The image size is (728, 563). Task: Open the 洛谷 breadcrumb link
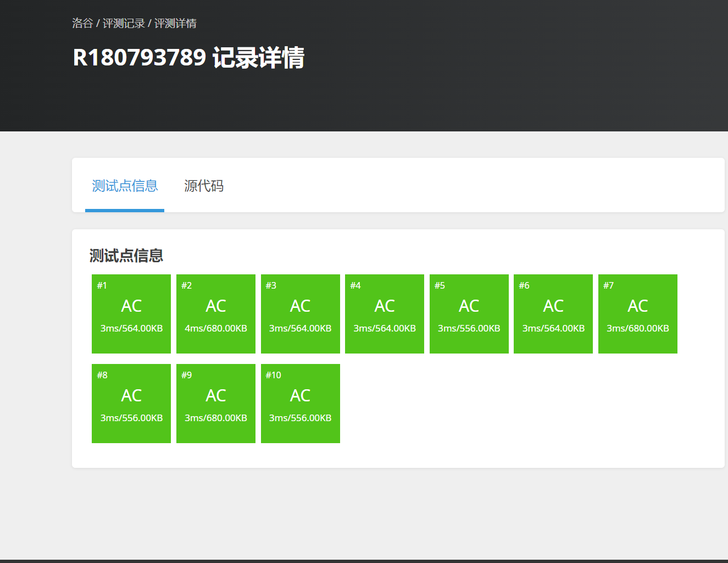pos(82,23)
